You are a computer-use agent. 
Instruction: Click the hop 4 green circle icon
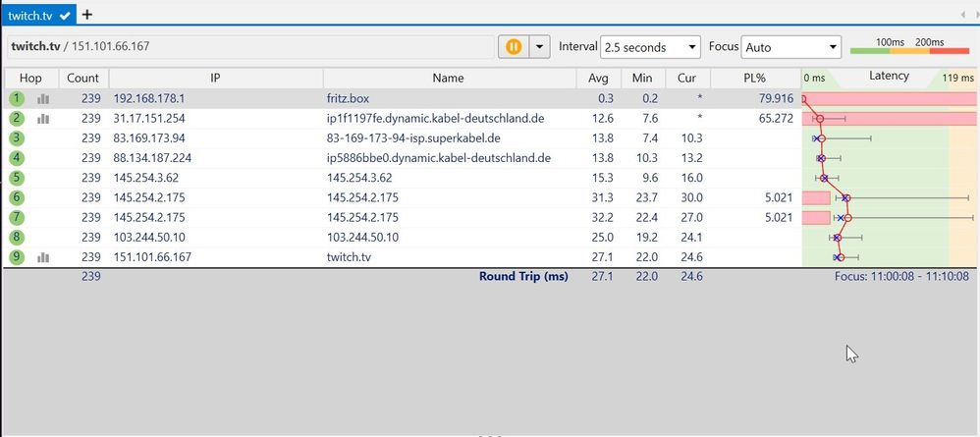16,158
